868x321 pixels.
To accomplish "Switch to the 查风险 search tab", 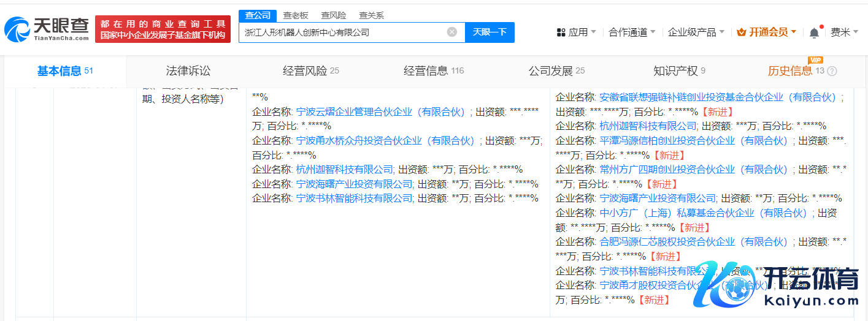I will click(335, 15).
